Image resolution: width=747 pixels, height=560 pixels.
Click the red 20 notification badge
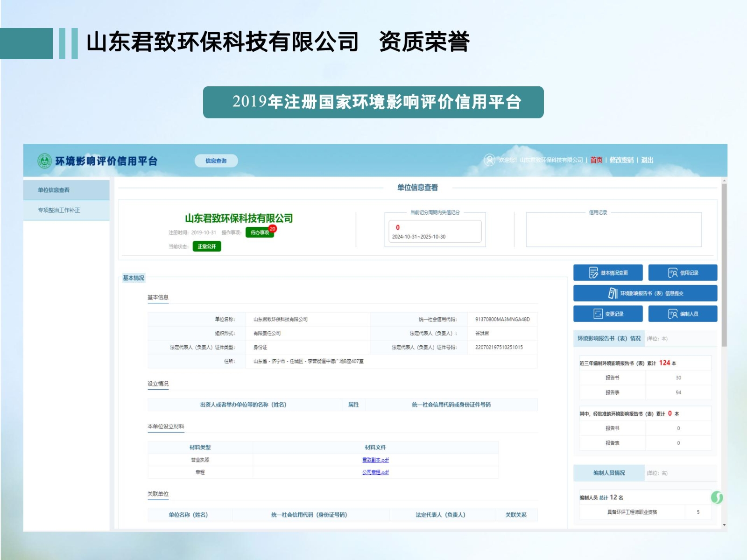click(x=273, y=229)
